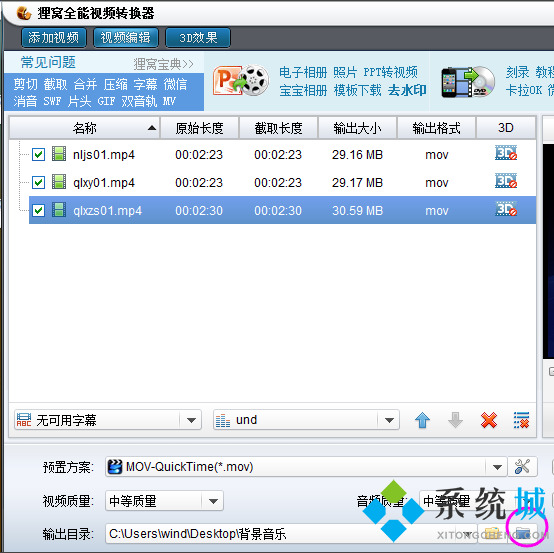Image resolution: width=554 pixels, height=553 pixels.
Task: Open the 模板下载 link
Action: click(358, 90)
